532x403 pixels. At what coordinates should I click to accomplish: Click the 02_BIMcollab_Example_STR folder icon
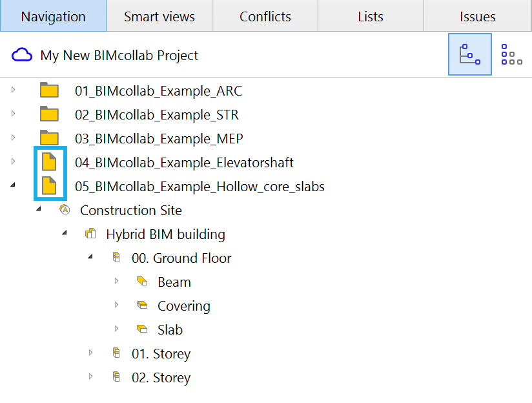pyautogui.click(x=49, y=114)
